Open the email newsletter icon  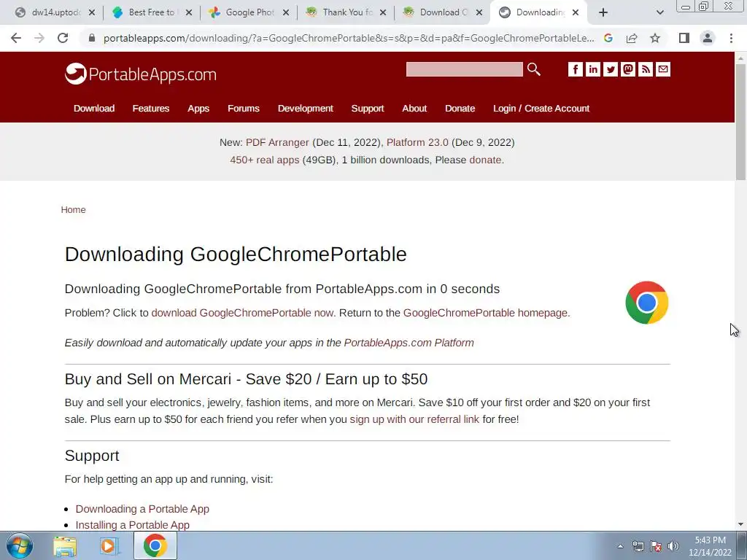point(663,69)
